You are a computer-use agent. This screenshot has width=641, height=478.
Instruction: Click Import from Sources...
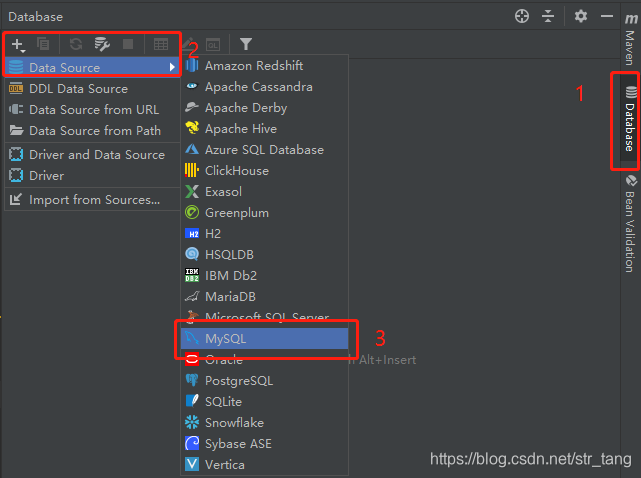[x=92, y=200]
